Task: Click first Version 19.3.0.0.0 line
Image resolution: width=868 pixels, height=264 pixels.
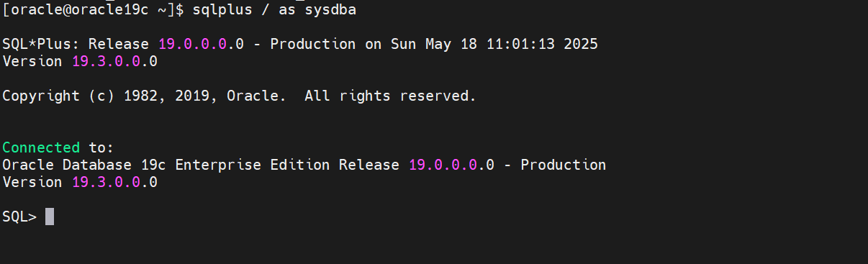Action: pyautogui.click(x=80, y=61)
